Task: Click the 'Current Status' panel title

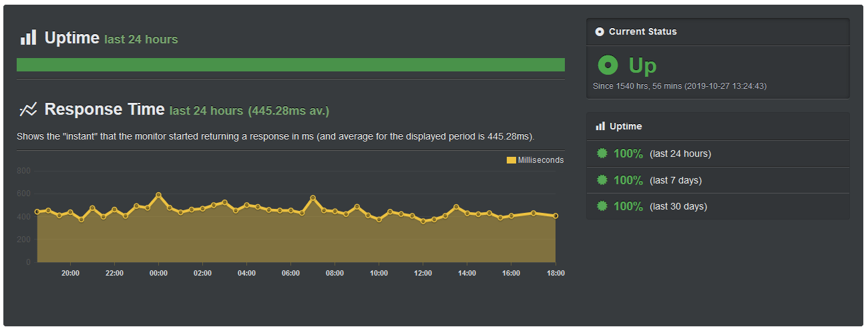Action: click(642, 31)
